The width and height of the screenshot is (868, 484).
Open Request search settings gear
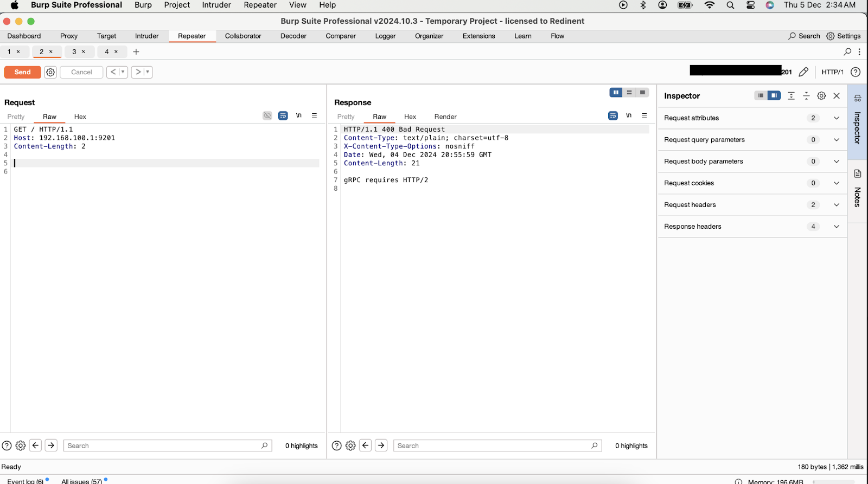tap(21, 446)
